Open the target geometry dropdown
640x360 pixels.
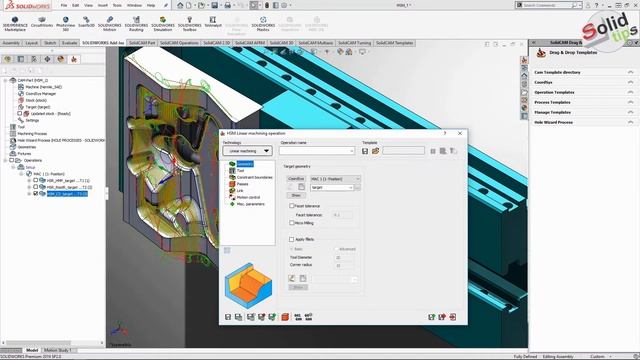pyautogui.click(x=332, y=187)
